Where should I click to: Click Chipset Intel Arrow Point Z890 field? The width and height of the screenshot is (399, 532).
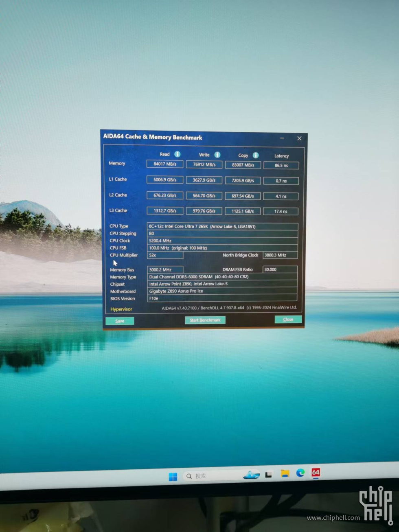point(222,284)
